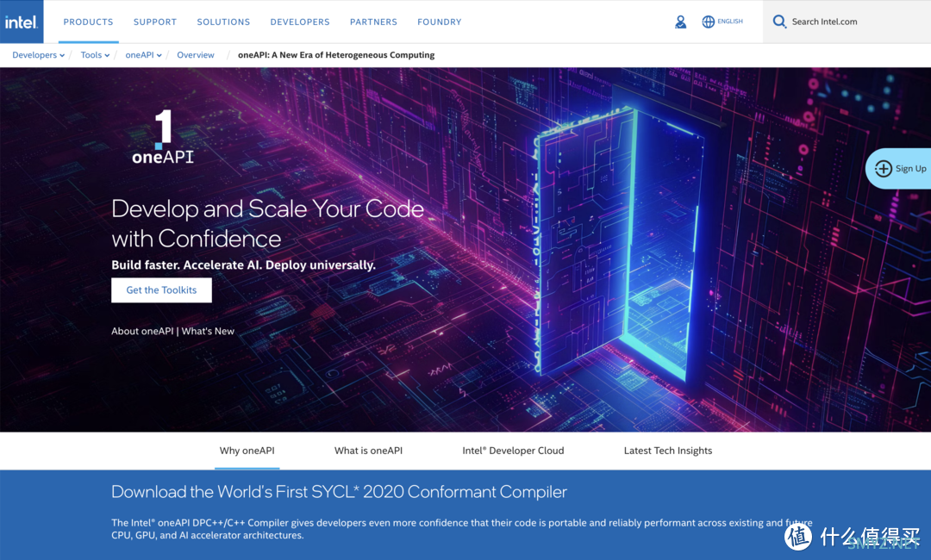Open the Products menu

(x=88, y=22)
